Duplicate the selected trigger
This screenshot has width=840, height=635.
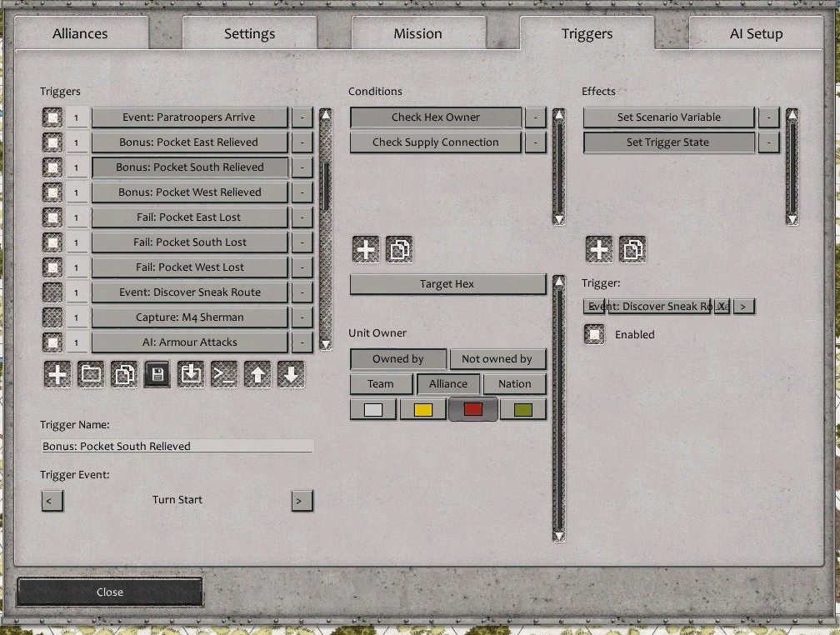[x=123, y=374]
